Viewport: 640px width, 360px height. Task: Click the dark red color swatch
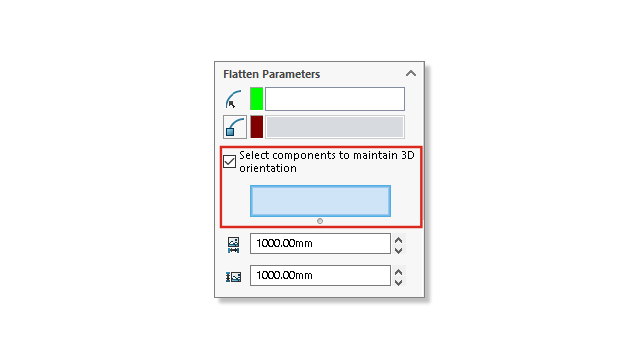point(256,127)
